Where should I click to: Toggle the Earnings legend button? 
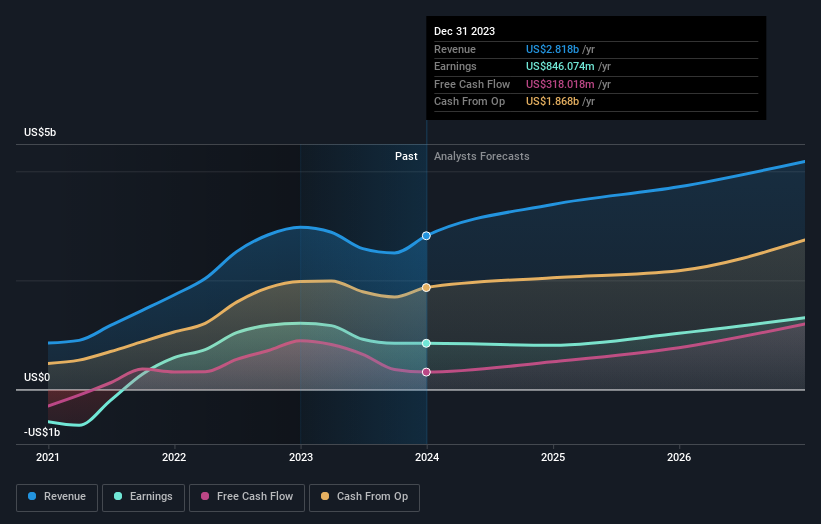coord(143,497)
